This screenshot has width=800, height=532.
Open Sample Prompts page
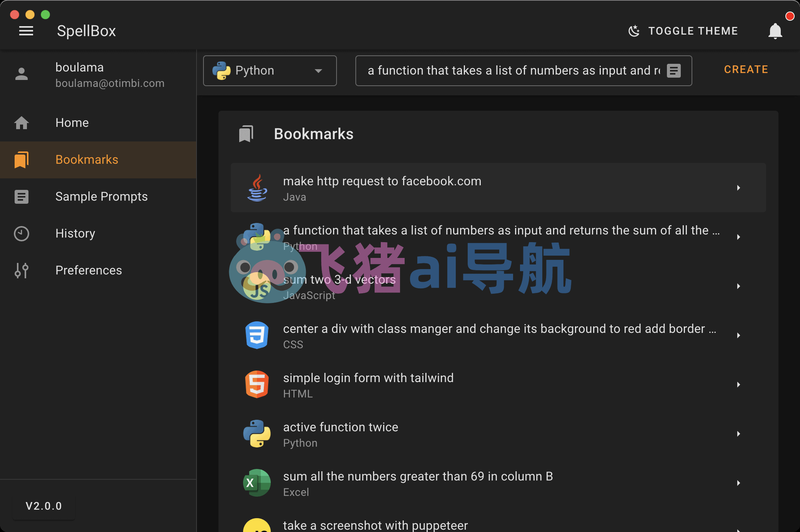pos(98,196)
